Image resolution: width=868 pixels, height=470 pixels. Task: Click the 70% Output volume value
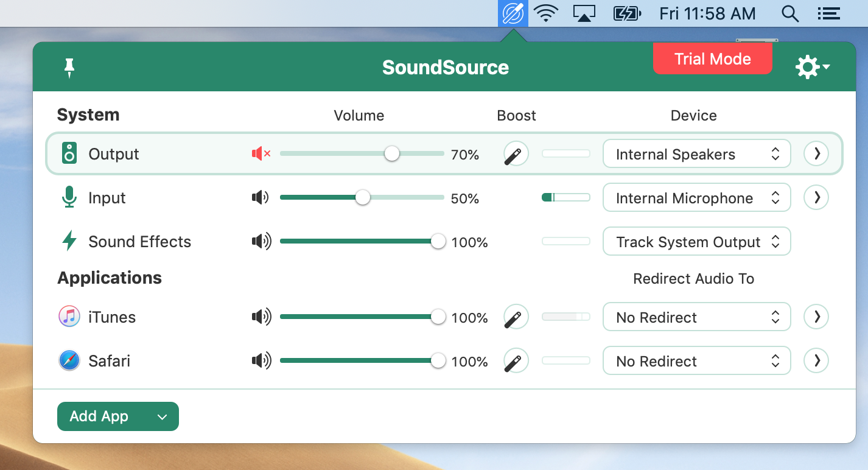click(x=465, y=155)
